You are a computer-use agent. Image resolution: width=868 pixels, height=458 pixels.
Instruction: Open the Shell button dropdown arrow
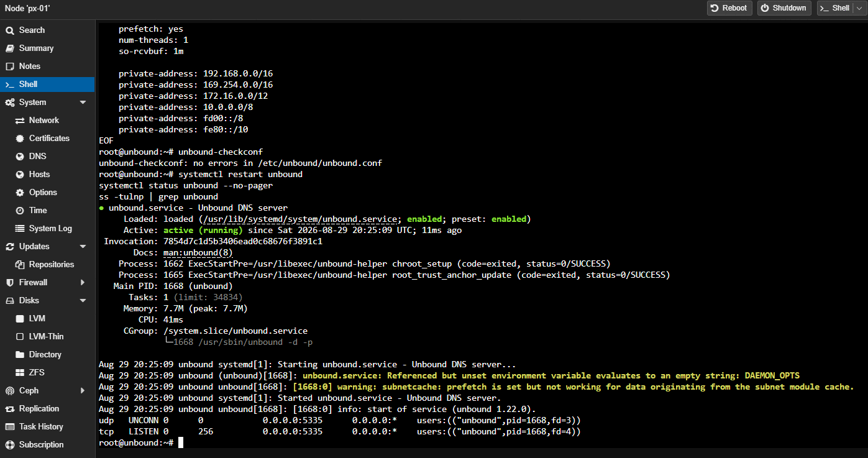coord(859,8)
